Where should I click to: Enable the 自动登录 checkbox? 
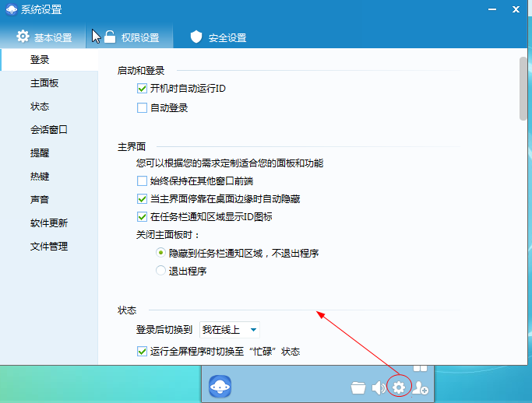click(142, 108)
